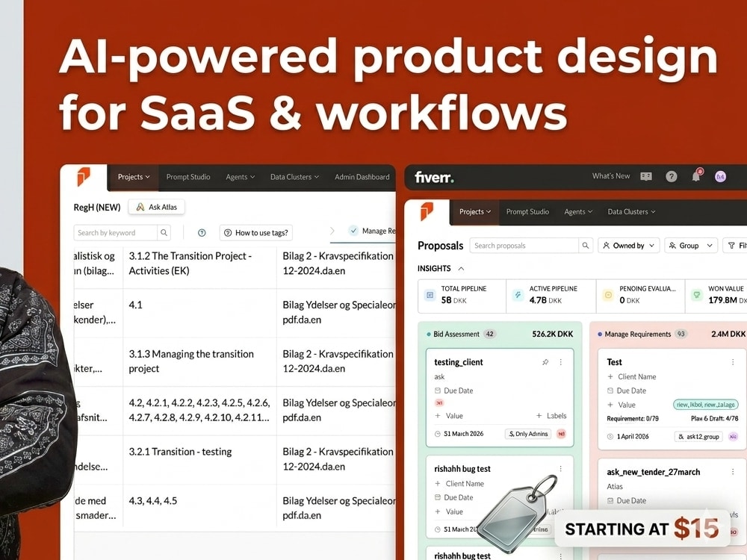
Task: Open the notifications bell icon
Action: 696,175
